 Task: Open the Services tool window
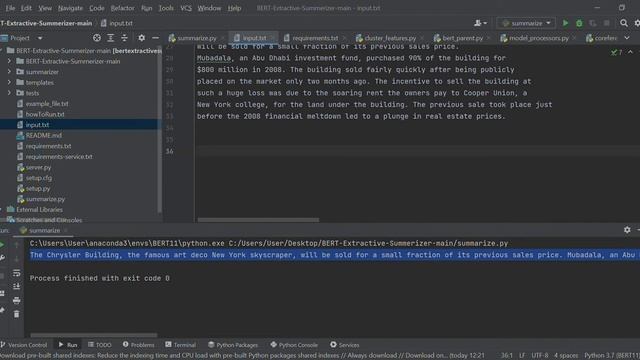tap(345, 345)
